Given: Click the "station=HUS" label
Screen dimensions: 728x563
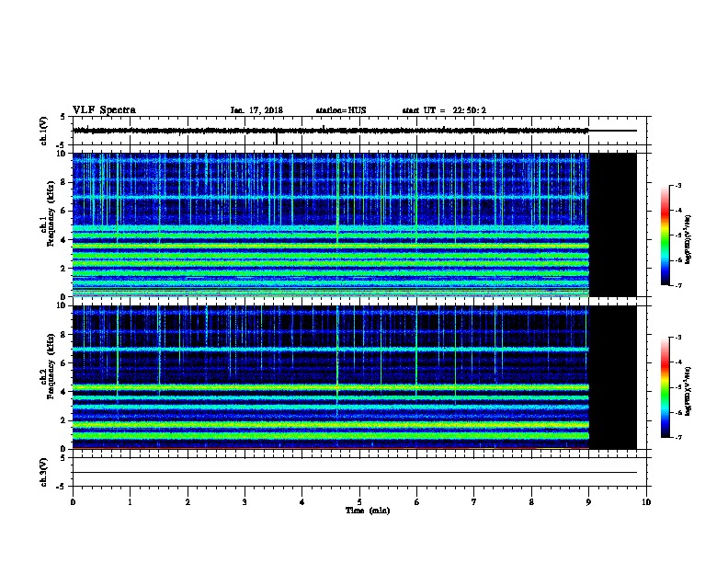Looking at the screenshot, I should [x=341, y=110].
